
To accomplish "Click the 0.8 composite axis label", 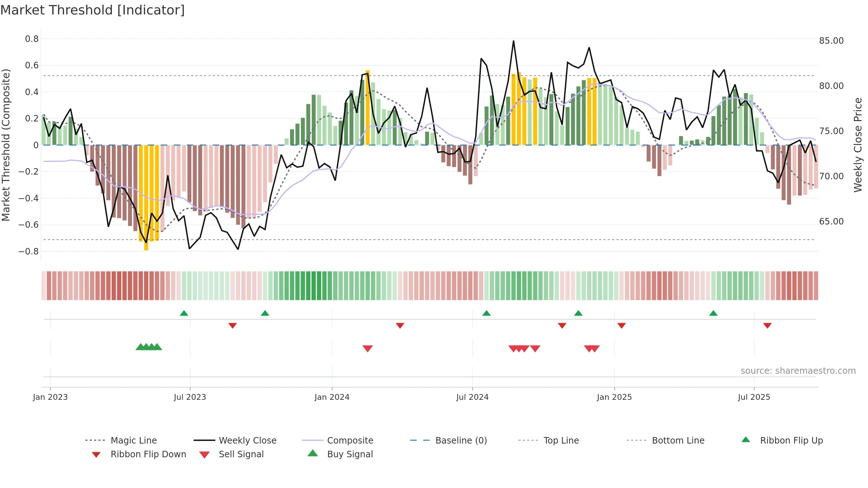I will 32,39.
